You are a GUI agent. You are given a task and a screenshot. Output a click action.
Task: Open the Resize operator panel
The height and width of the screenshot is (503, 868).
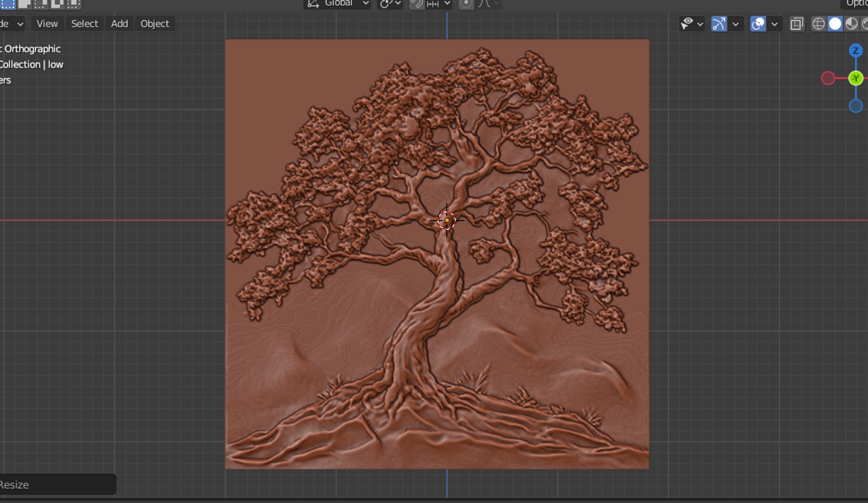coord(58,484)
